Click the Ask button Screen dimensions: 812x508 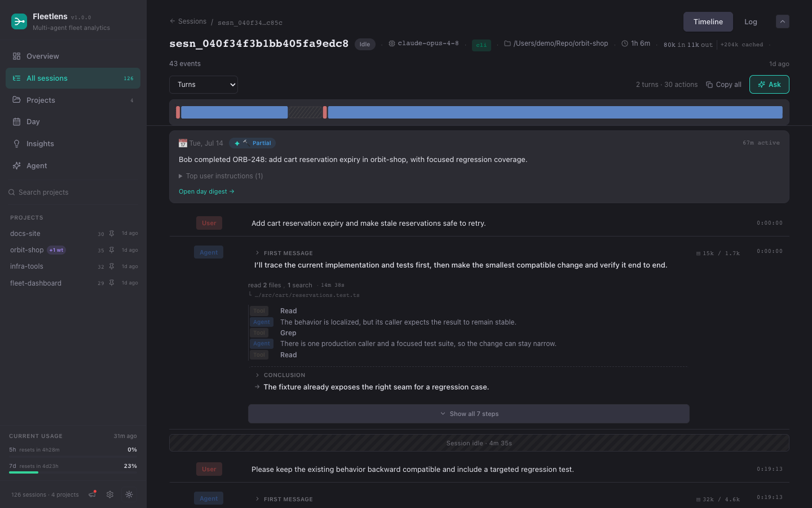coord(769,85)
